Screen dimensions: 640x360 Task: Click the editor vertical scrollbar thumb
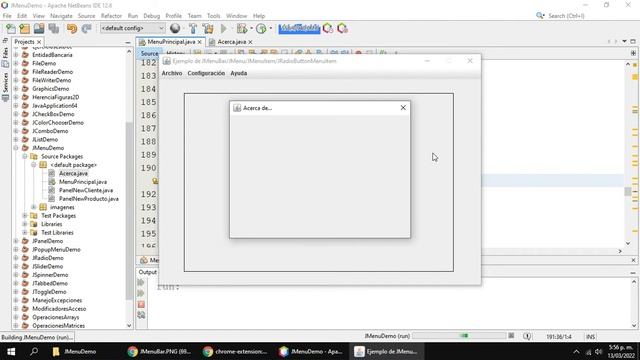coord(628,191)
